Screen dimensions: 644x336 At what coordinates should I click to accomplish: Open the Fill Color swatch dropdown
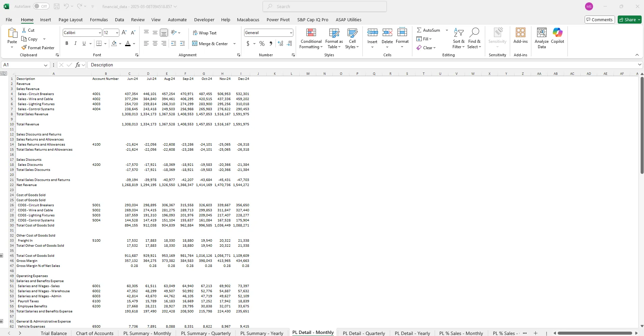tap(120, 43)
